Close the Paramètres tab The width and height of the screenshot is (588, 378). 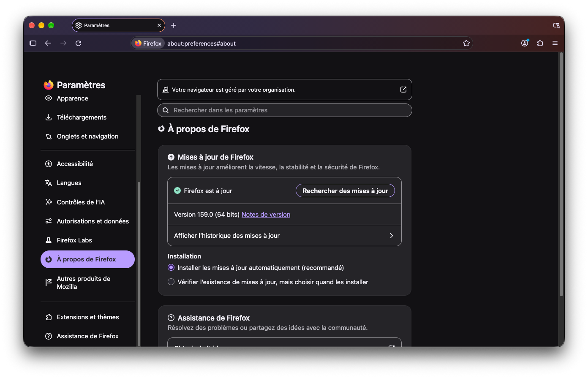point(159,25)
